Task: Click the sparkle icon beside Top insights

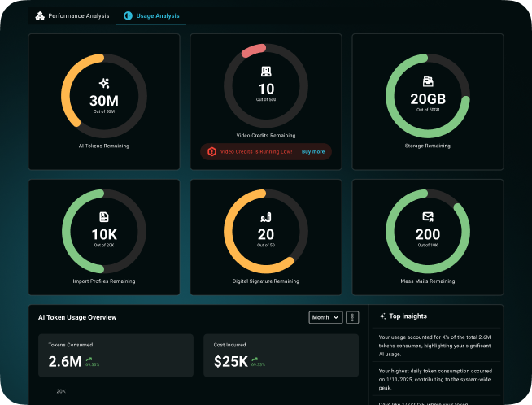Action: 382,316
